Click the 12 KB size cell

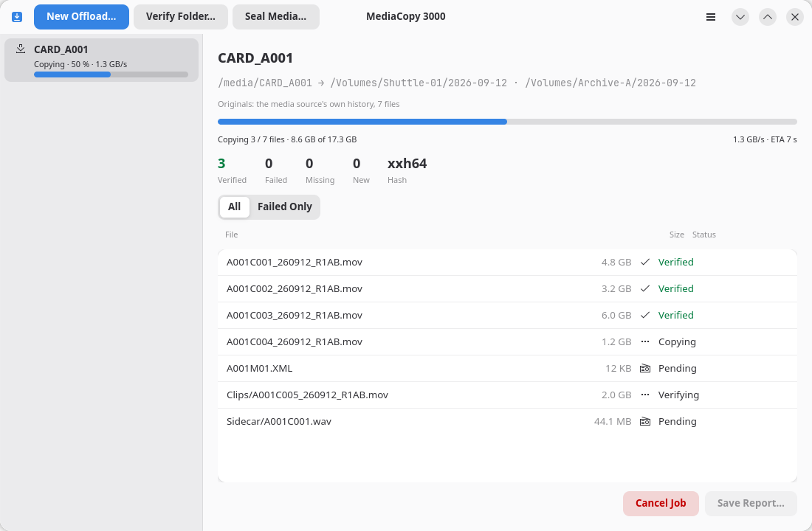(x=619, y=369)
